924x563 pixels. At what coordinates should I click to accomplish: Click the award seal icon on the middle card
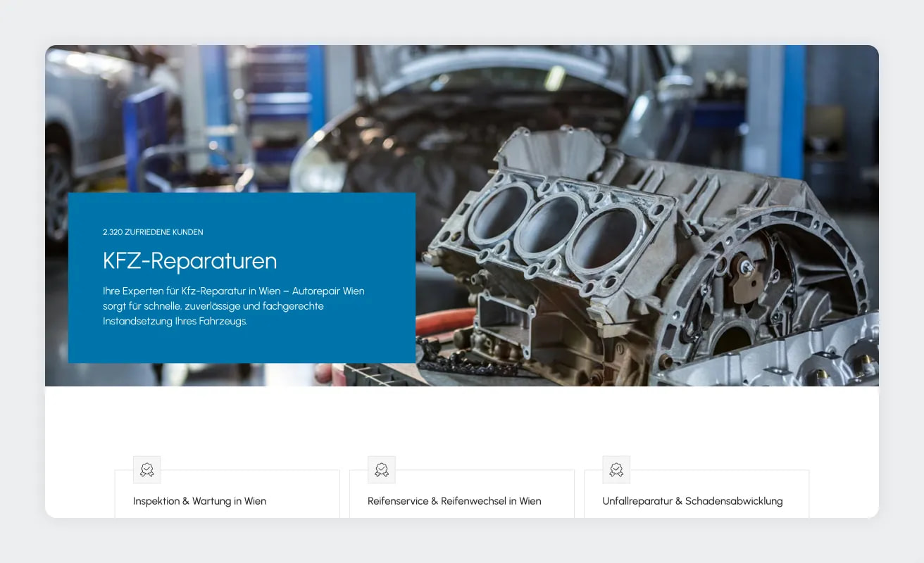[381, 469]
